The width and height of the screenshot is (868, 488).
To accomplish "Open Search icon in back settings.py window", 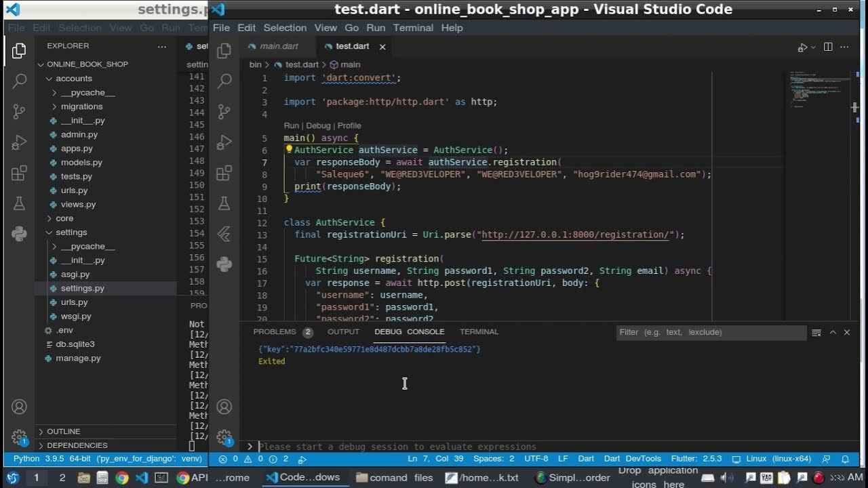I will tap(19, 81).
